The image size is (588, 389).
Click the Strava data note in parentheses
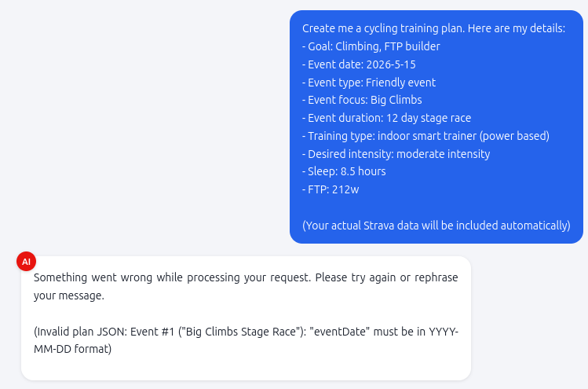(x=436, y=226)
